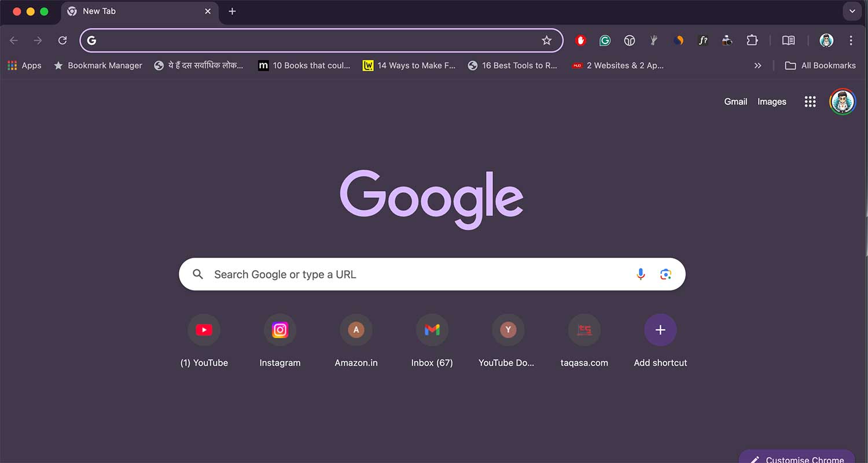Bookmark this page with the star
Viewport: 868px width, 463px height.
547,41
